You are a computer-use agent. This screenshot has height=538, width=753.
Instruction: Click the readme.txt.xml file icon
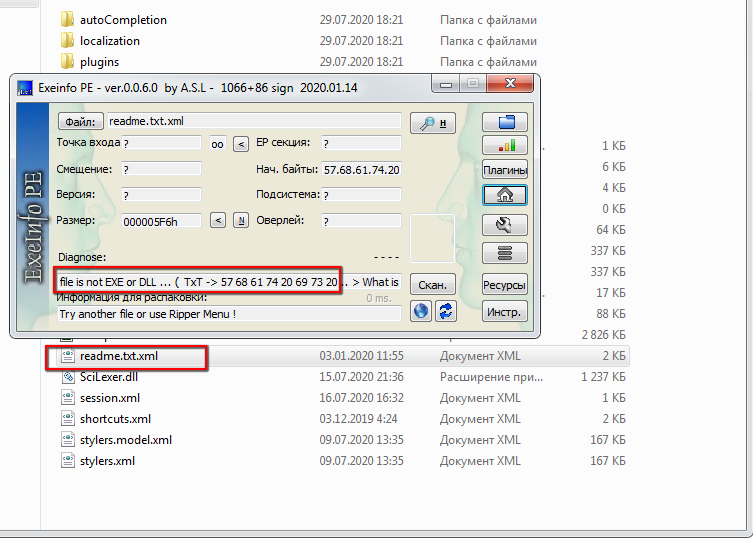[68, 356]
